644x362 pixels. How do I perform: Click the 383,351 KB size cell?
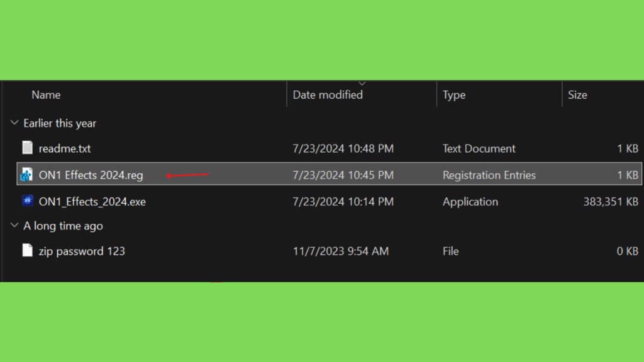click(x=611, y=202)
